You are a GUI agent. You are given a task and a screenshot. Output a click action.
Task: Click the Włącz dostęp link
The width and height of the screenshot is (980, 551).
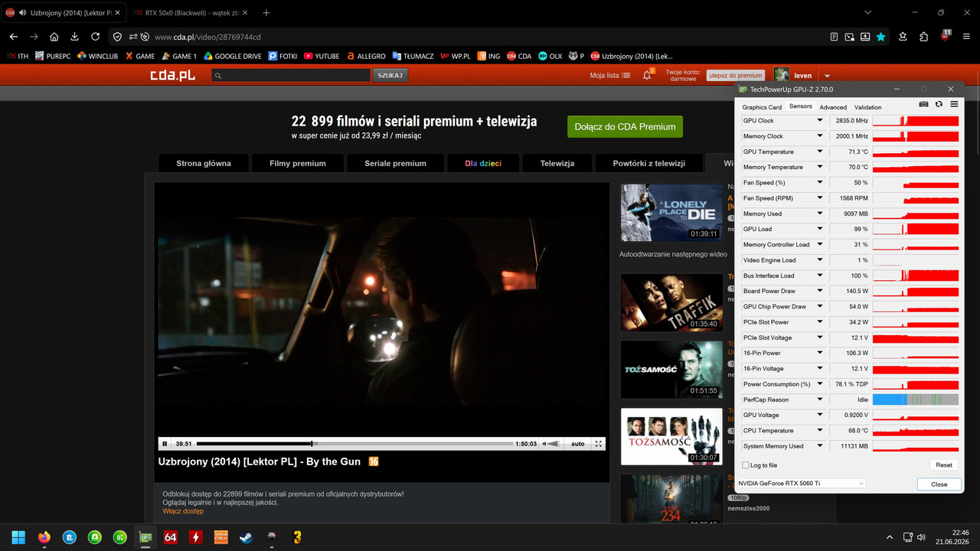183,511
